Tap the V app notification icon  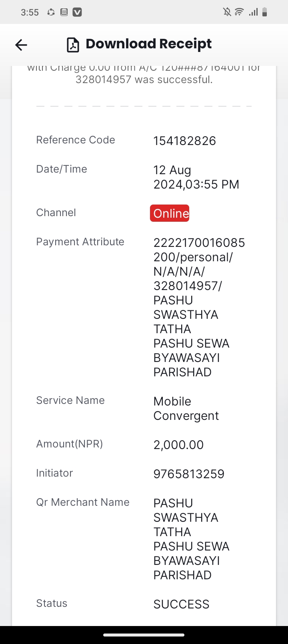coord(77,12)
